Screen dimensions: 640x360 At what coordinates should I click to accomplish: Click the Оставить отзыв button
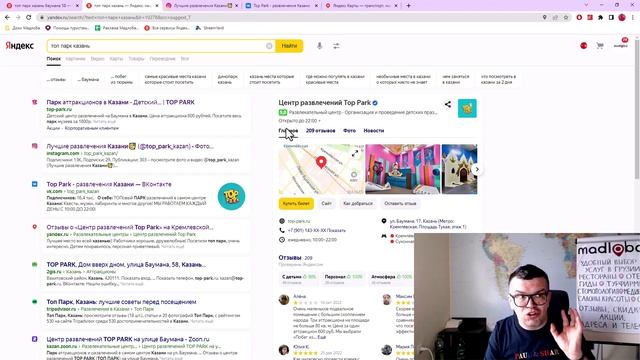(x=400, y=203)
